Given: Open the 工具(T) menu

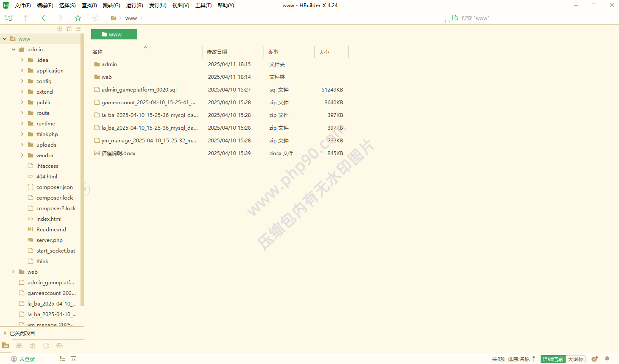Looking at the screenshot, I should tap(203, 6).
